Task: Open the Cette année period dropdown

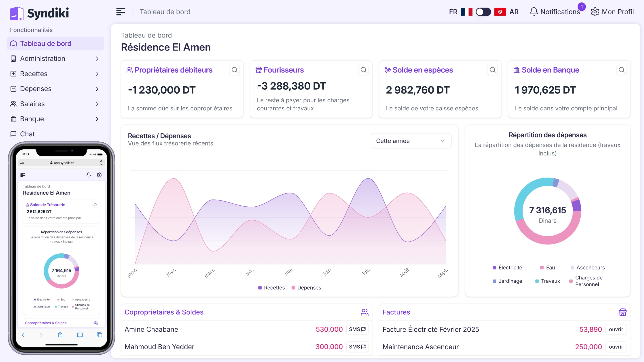Action: [411, 141]
